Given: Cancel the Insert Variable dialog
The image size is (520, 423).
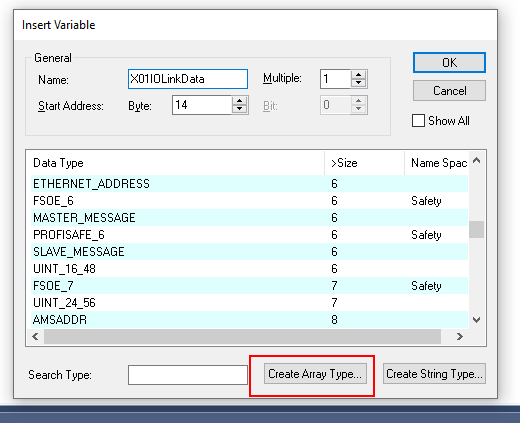Looking at the screenshot, I should (x=449, y=91).
